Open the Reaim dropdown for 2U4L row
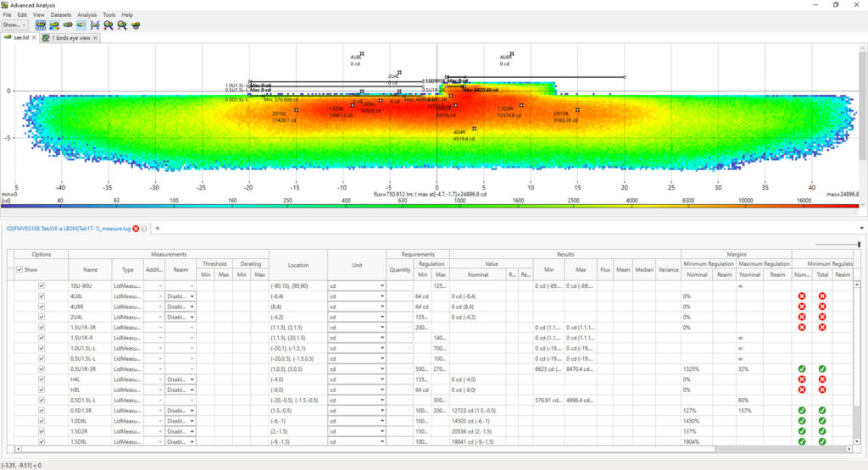868x470 pixels. pos(181,318)
